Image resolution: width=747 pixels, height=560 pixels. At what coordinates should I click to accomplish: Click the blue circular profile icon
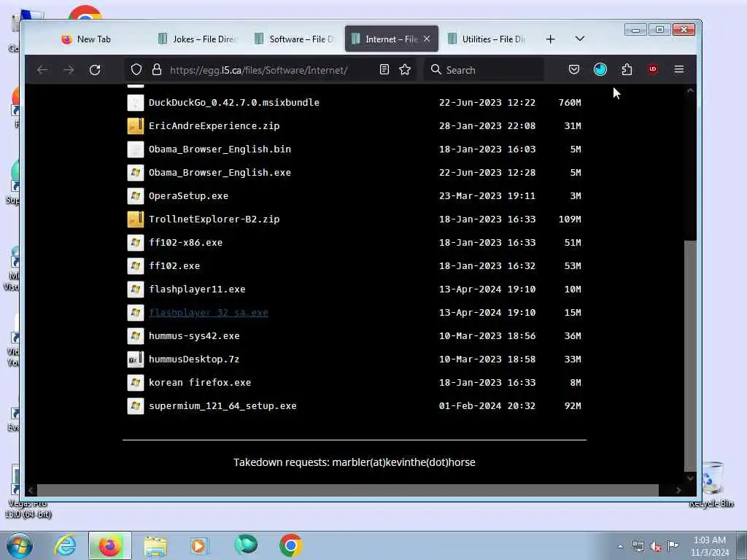[600, 70]
